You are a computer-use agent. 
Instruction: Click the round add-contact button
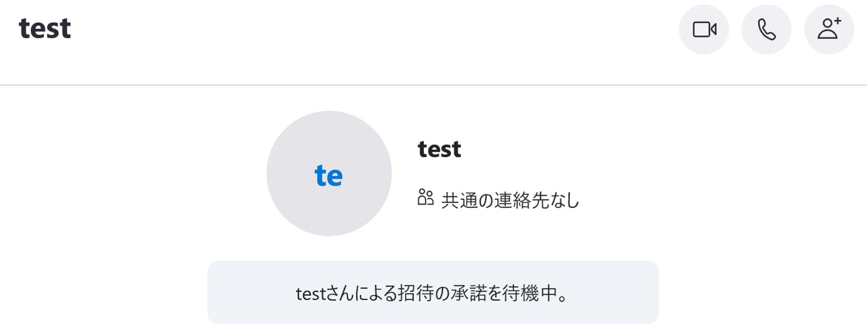829,30
